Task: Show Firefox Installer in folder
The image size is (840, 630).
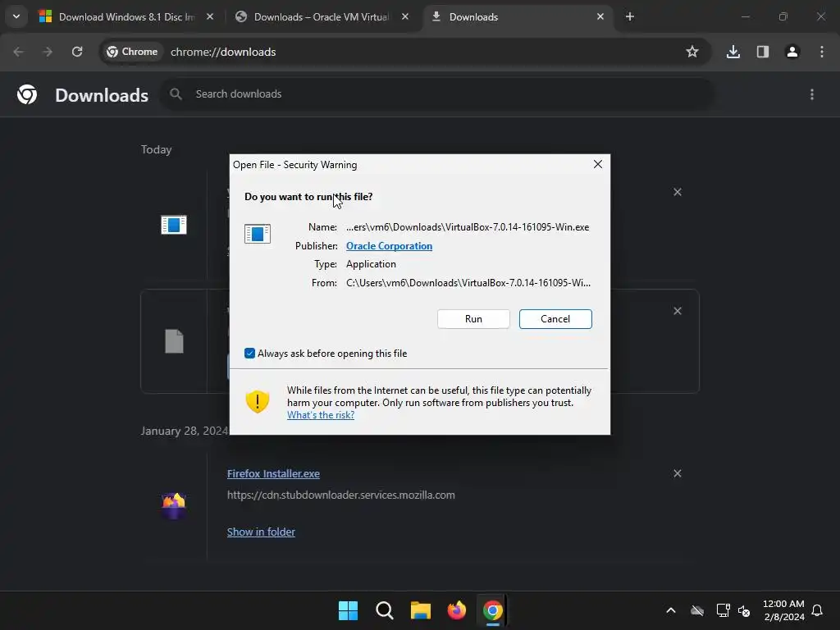Action: pyautogui.click(x=261, y=532)
